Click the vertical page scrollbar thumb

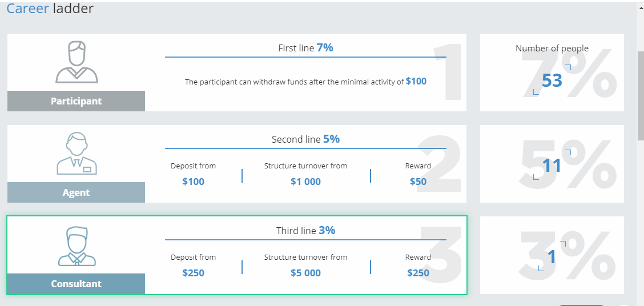click(x=640, y=94)
